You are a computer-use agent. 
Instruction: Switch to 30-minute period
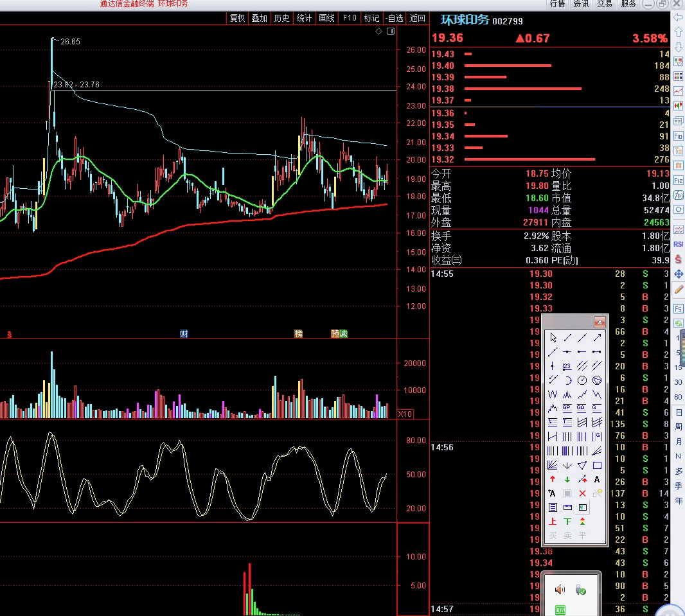coord(678,382)
